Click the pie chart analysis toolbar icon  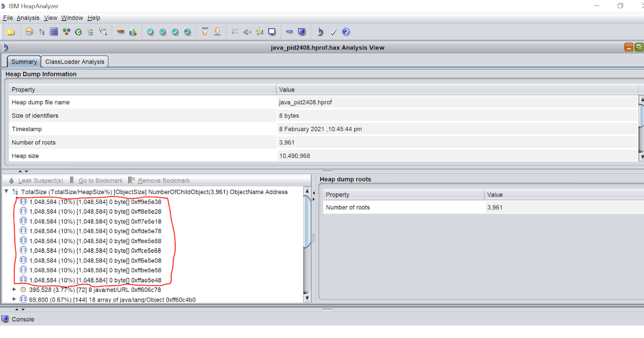[x=29, y=32]
